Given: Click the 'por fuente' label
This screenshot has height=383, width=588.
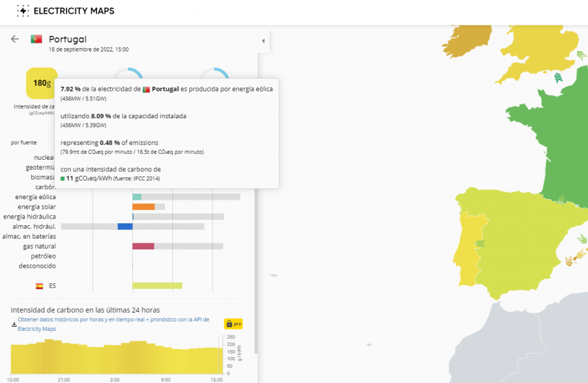Looking at the screenshot, I should (x=23, y=142).
